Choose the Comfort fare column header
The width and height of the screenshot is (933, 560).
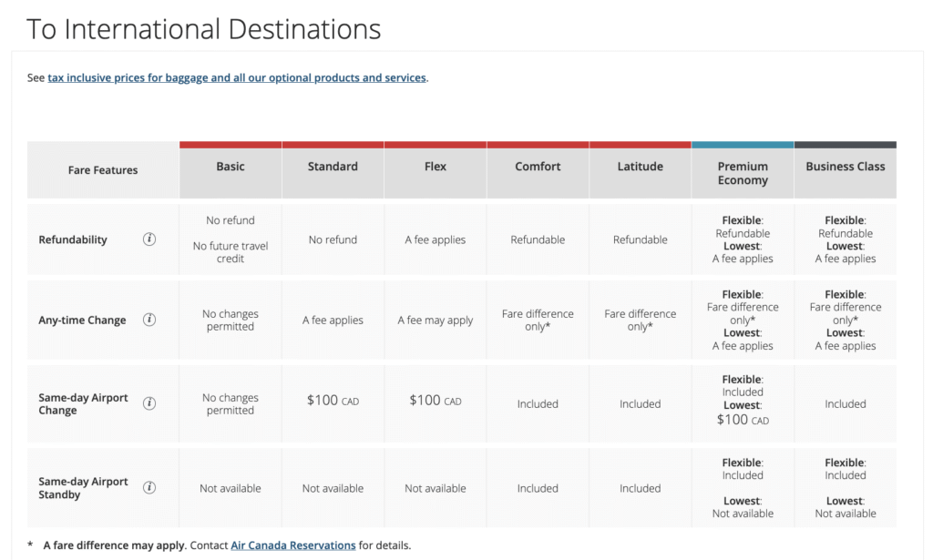pos(538,168)
